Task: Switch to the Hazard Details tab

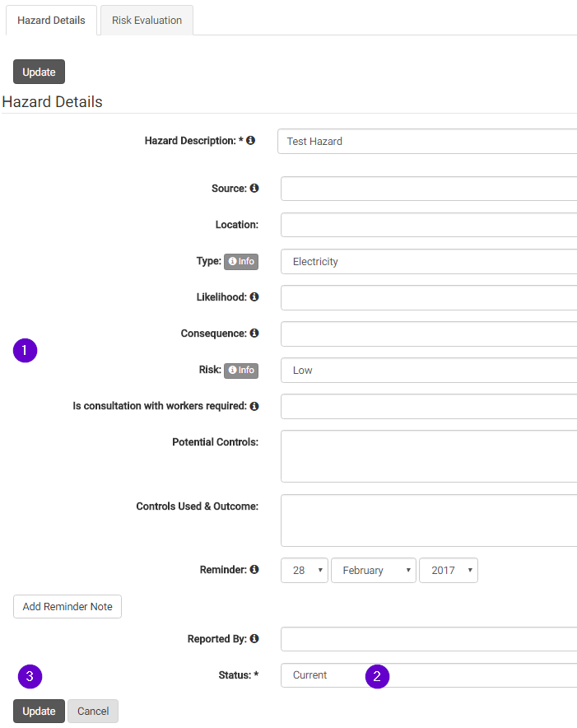Action: 51,21
